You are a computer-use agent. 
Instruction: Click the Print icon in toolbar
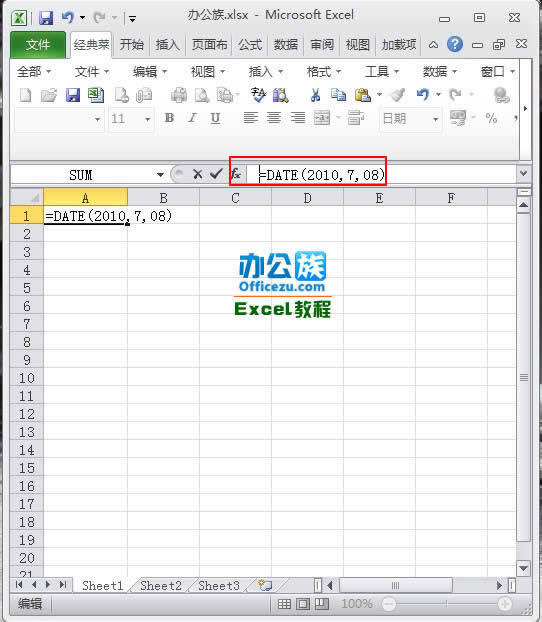coord(179,95)
